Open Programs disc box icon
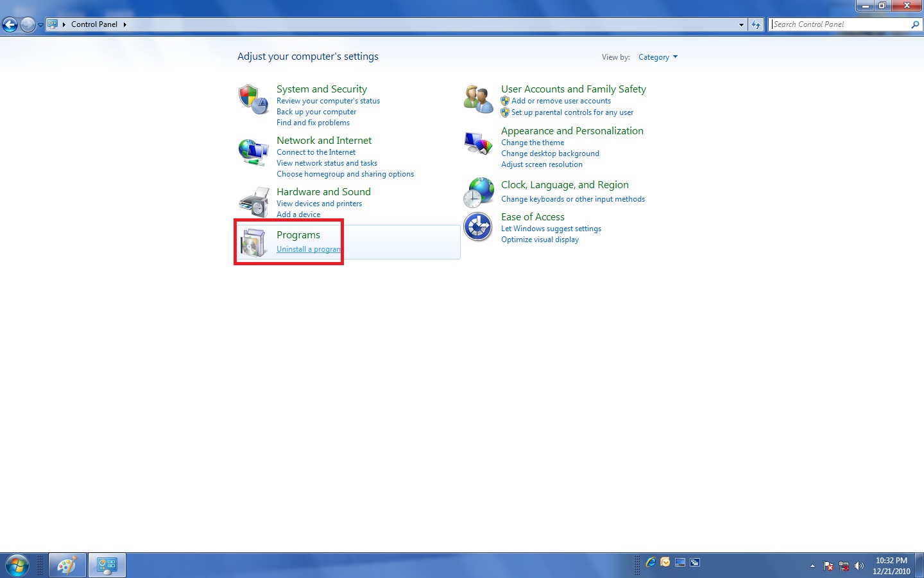Image resolution: width=924 pixels, height=578 pixels. click(x=253, y=243)
